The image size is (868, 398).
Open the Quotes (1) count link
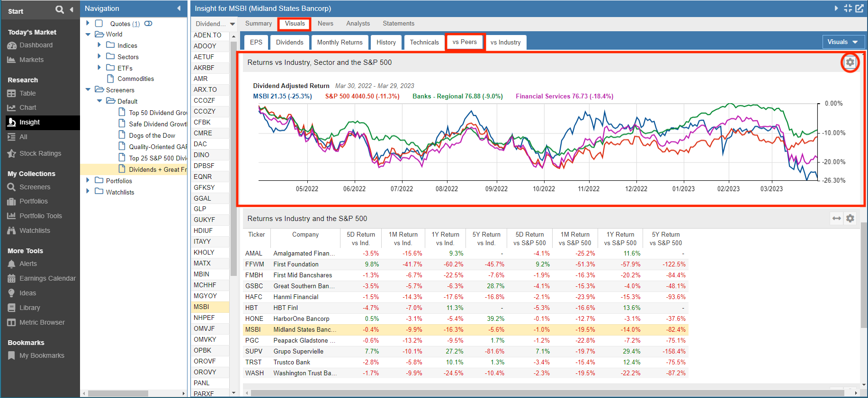coord(136,24)
